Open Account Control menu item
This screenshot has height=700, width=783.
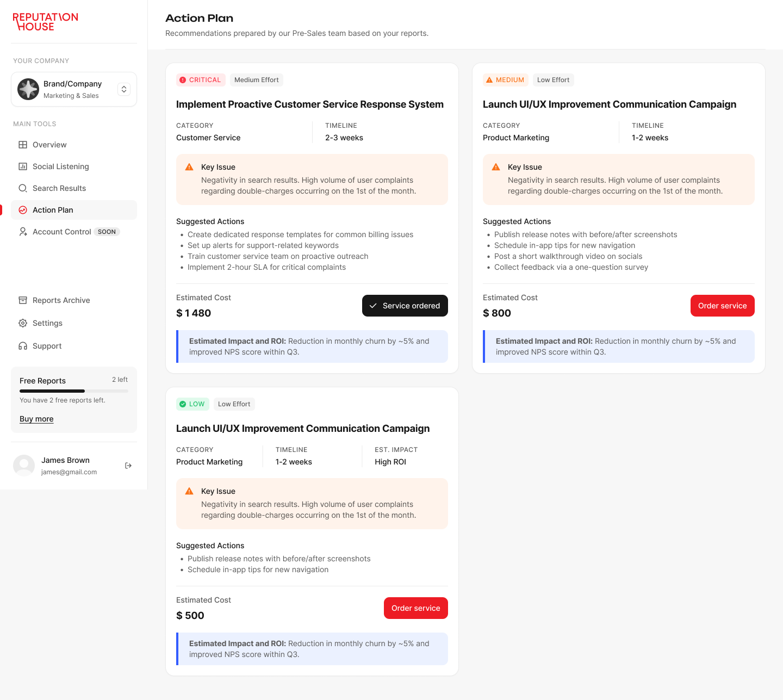[x=74, y=232]
